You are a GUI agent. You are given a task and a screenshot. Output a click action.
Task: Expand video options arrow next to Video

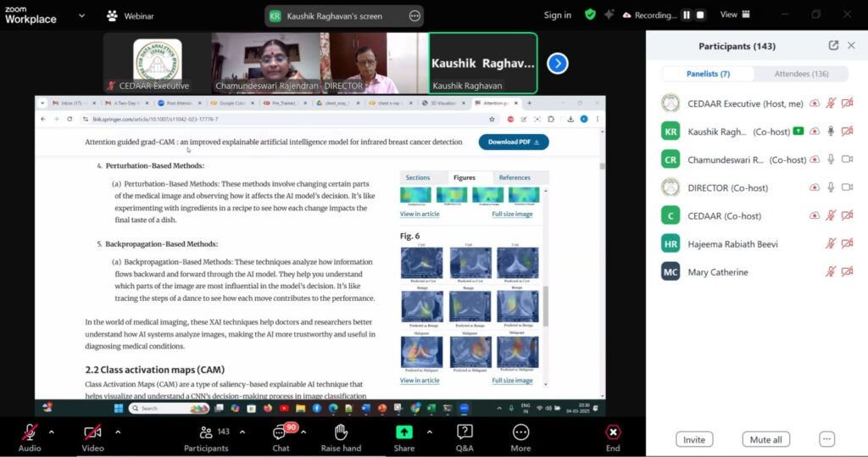(x=117, y=432)
